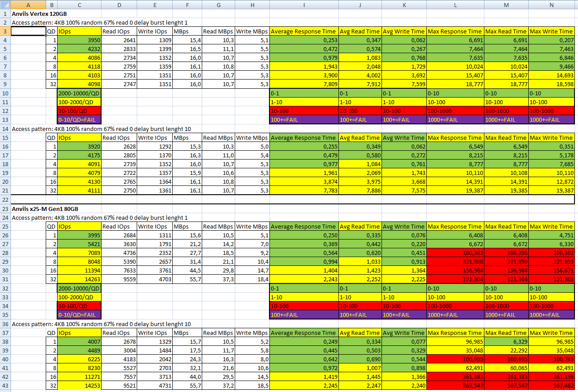Click the max read time value 6,329
Viewport: 578px width, 392px height.
(x=506, y=341)
